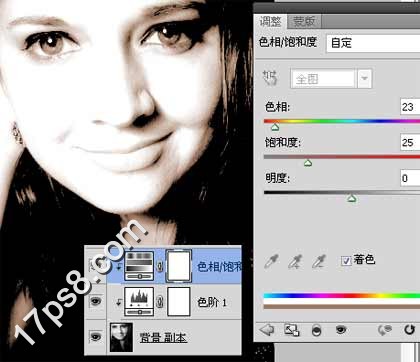Viewport: 420px width, 362px height.
Task: Click the 饱和度 slider handle
Action: click(x=308, y=163)
